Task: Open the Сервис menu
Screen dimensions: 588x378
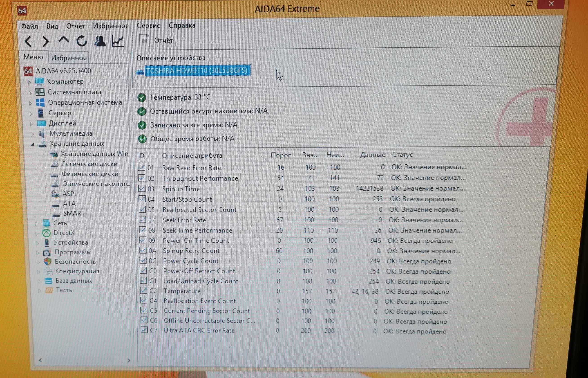Action: 148,25
